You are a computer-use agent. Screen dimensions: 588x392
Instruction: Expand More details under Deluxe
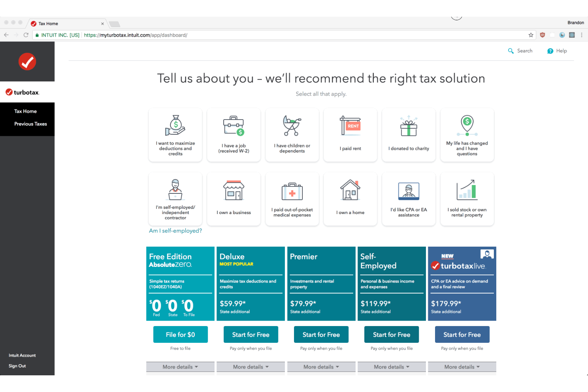(251, 367)
